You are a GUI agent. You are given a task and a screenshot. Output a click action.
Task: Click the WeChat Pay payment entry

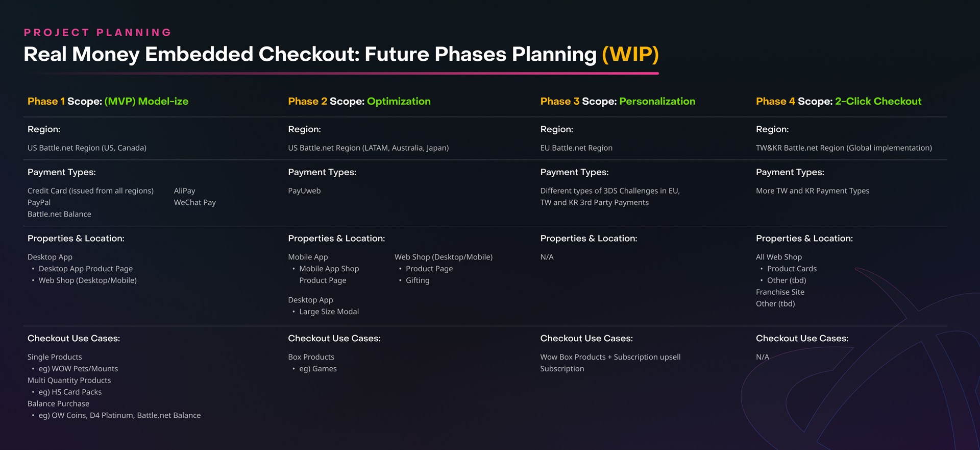pyautogui.click(x=195, y=203)
